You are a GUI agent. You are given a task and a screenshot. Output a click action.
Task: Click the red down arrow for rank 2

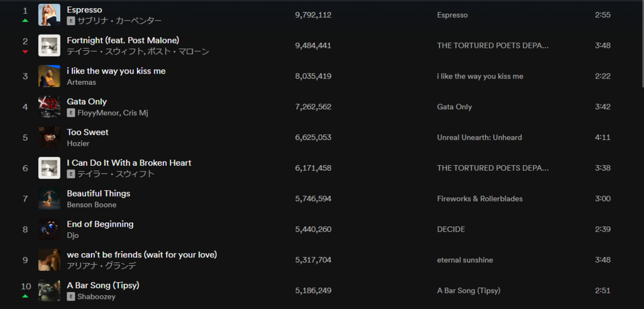point(25,51)
